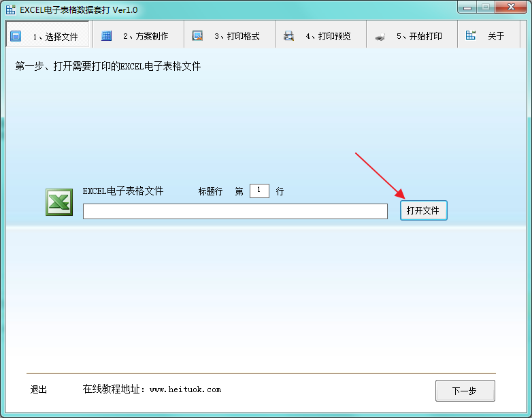The image size is (532, 418).
Task: Click the 关于 tab icon
Action: coord(471,35)
